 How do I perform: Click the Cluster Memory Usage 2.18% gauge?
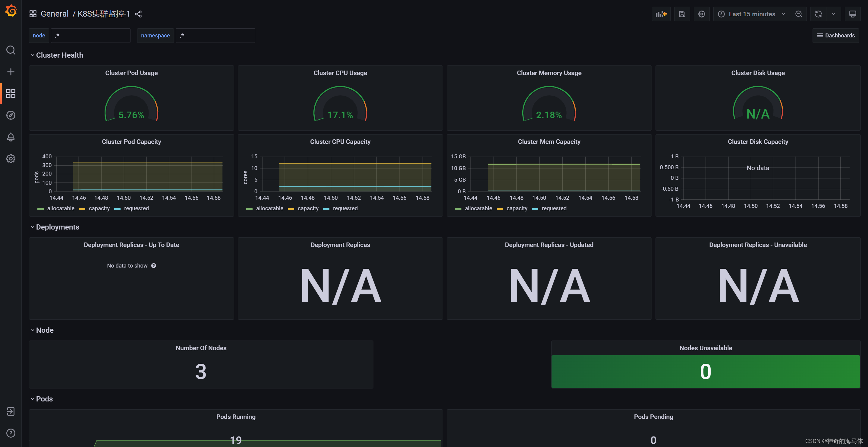549,104
